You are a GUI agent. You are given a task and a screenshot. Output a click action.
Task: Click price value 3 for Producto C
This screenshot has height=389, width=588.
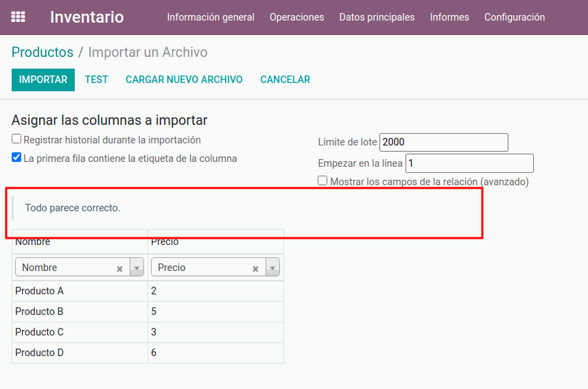click(215, 332)
